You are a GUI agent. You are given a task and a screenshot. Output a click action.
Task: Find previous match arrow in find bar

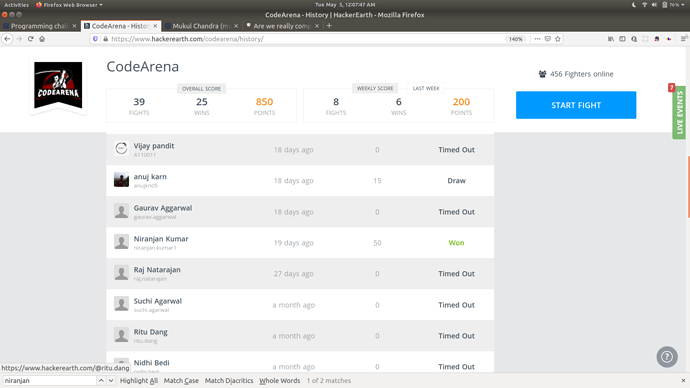click(101, 381)
